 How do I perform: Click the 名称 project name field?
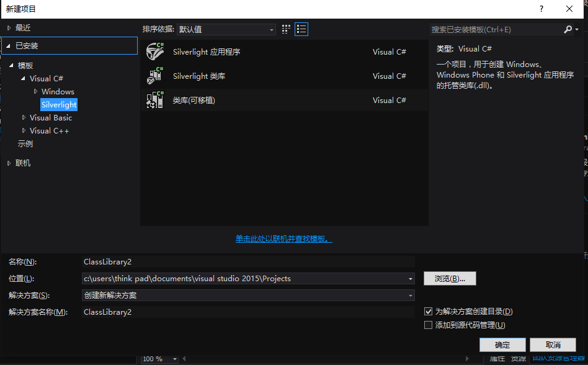click(248, 262)
